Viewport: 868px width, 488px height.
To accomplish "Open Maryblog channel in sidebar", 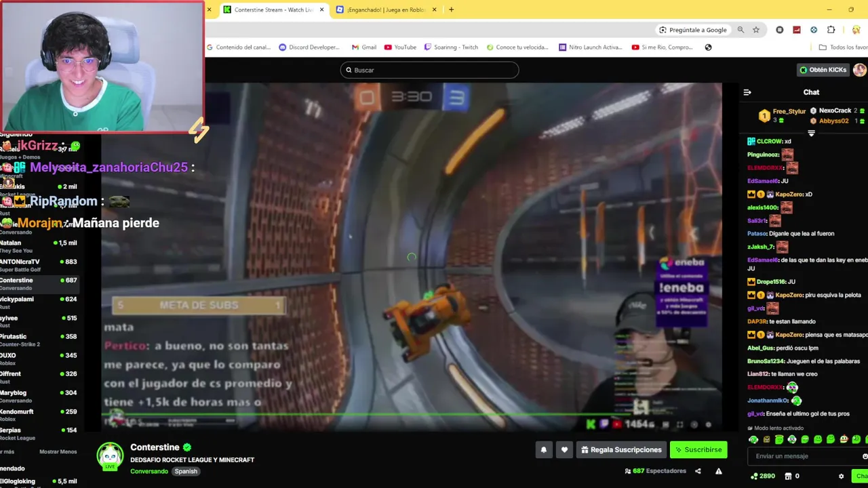I will coord(39,396).
